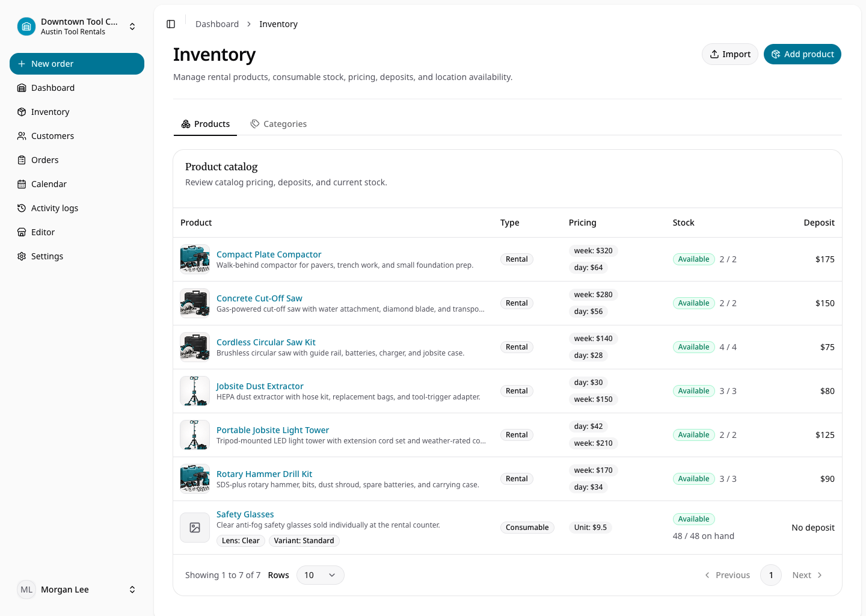866x616 pixels.
Task: Open the Orders sidebar item
Action: pos(77,160)
